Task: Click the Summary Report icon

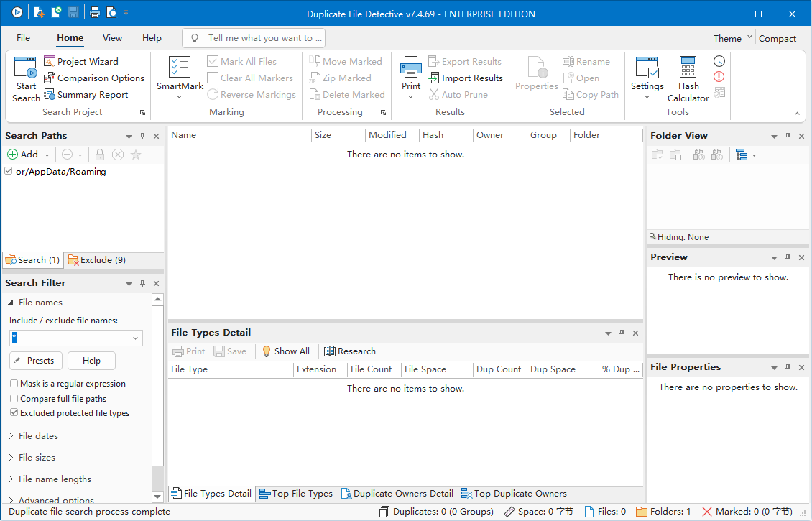Action: point(50,95)
